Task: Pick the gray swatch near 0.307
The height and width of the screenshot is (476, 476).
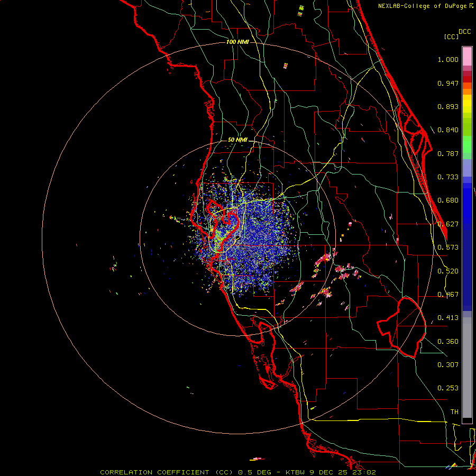Action: (467, 368)
